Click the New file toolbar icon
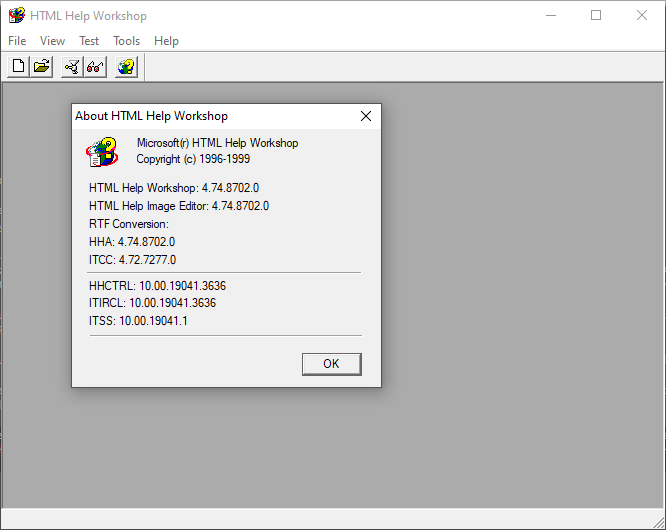Screen dimensions: 666x530 coord(18,67)
